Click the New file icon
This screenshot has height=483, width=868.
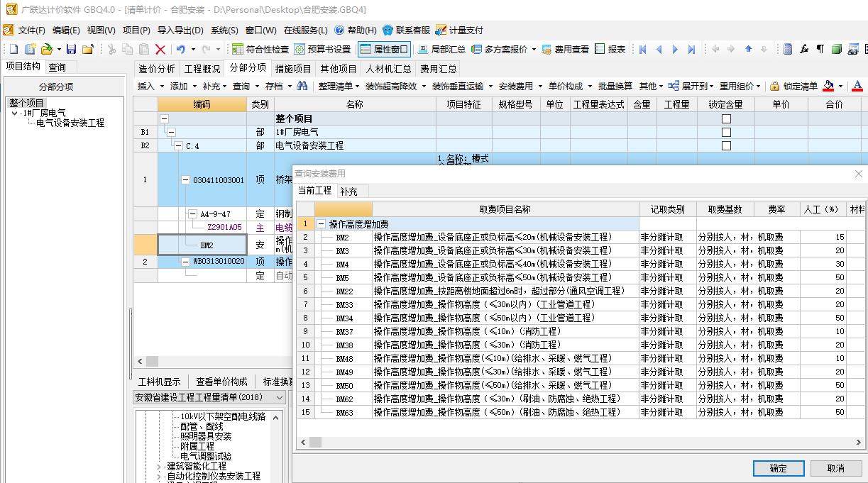click(x=13, y=49)
